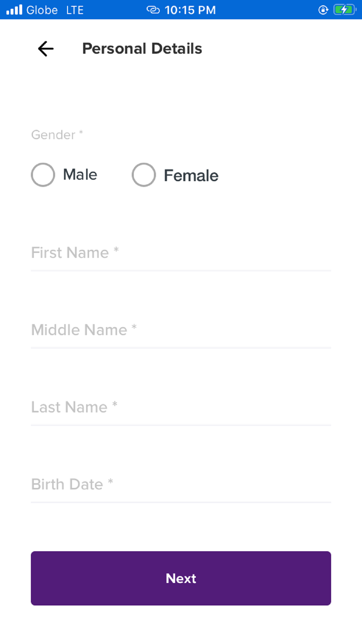
Task: Tap the Male label text
Action: tap(80, 175)
